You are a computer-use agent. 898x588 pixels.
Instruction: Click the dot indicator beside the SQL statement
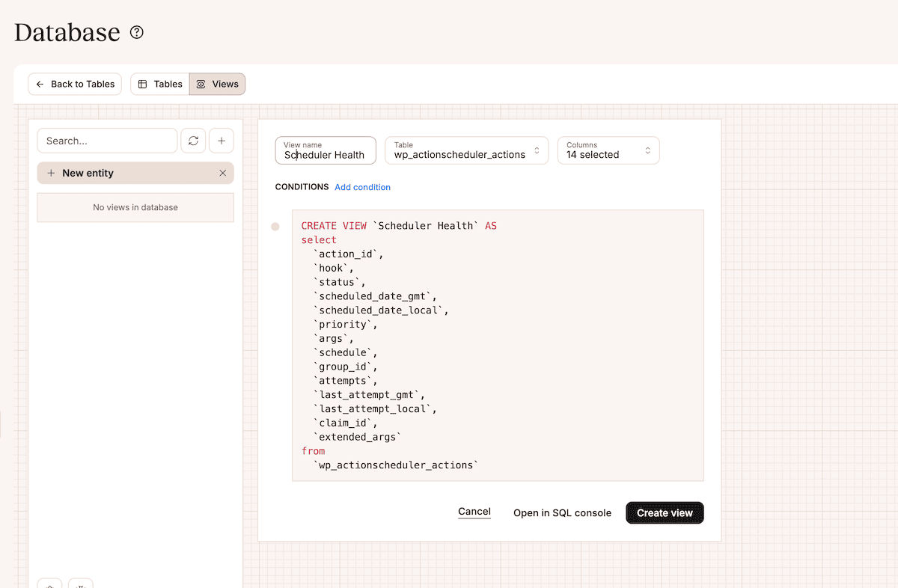(275, 226)
